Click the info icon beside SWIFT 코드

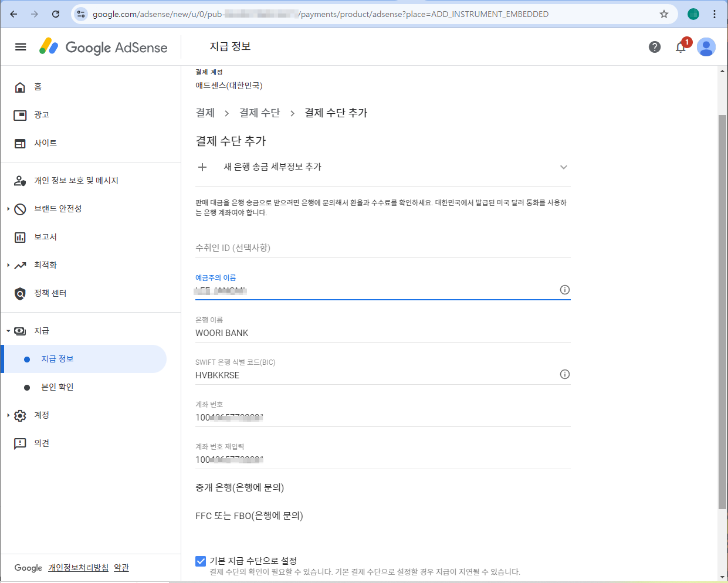pyautogui.click(x=565, y=374)
